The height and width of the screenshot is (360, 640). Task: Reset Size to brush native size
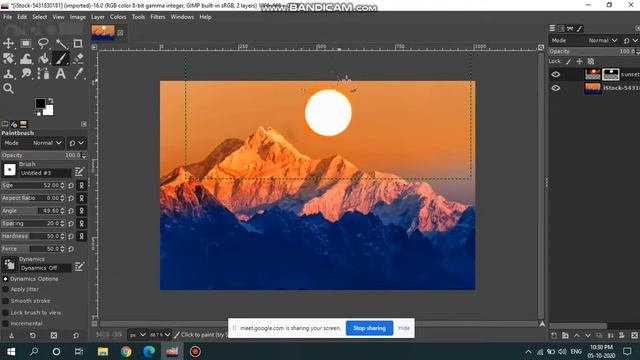click(71, 186)
